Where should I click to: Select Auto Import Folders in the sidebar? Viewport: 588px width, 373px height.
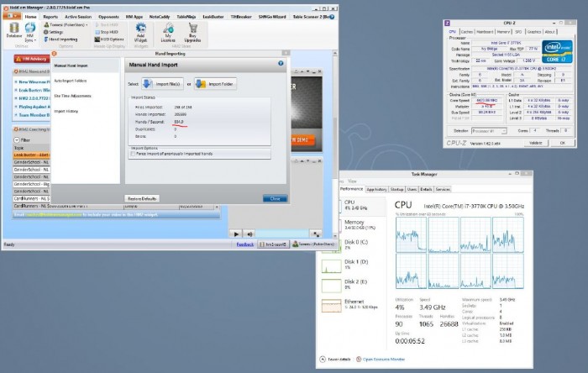tap(70, 81)
